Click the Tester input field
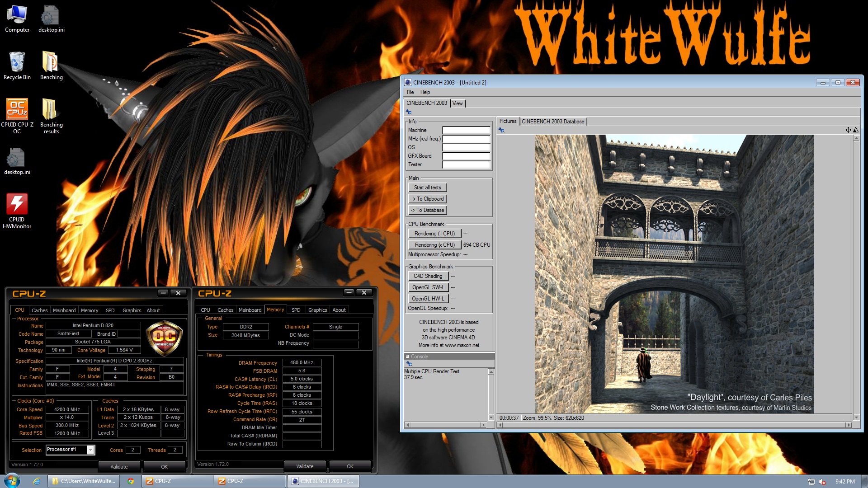Screen dimensions: 868x488 click(x=466, y=164)
